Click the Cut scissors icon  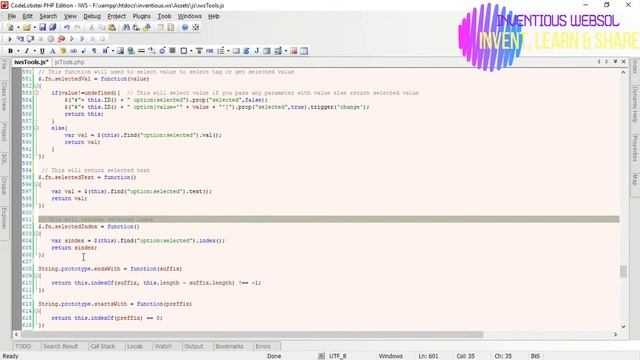coord(92,27)
